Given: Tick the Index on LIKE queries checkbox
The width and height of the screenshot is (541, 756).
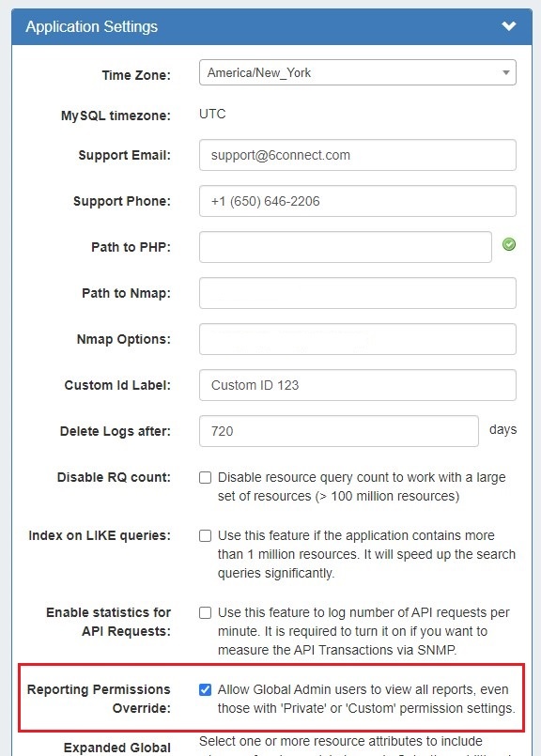Looking at the screenshot, I should pos(205,535).
